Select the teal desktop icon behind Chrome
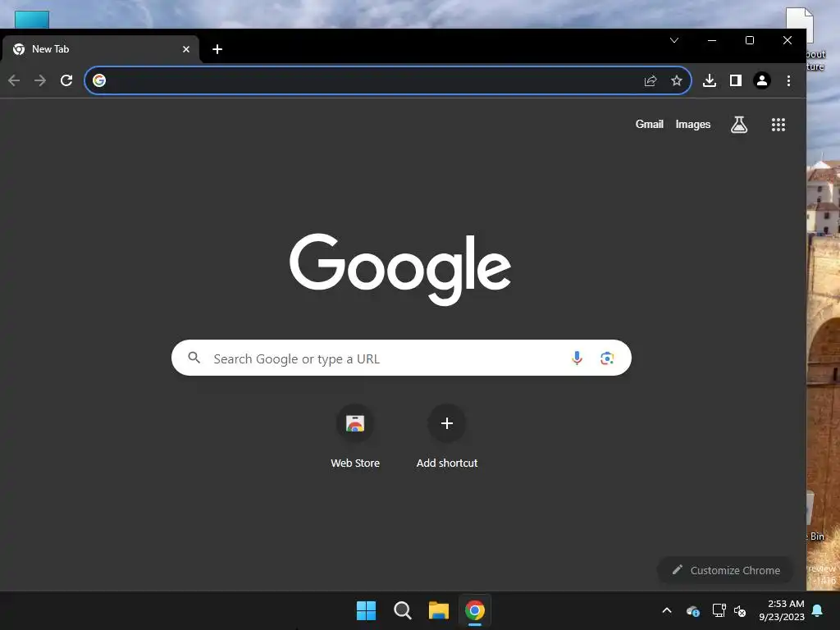840x630 pixels. pyautogui.click(x=32, y=20)
